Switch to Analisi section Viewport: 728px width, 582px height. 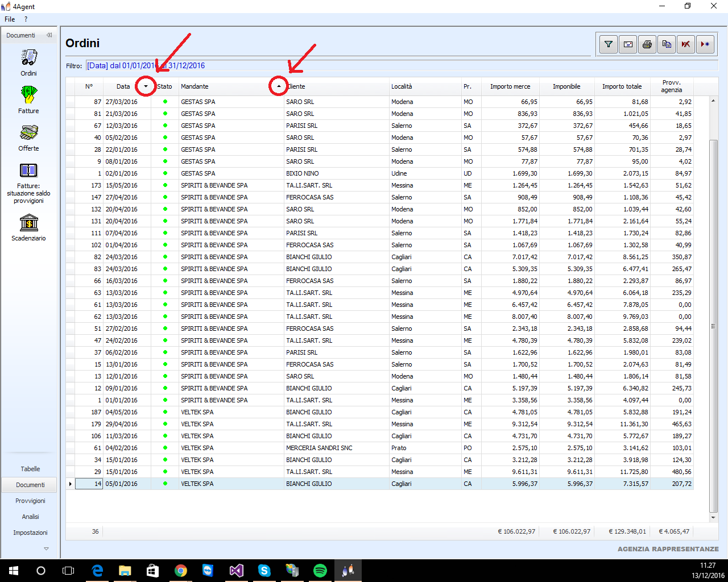coord(30,517)
